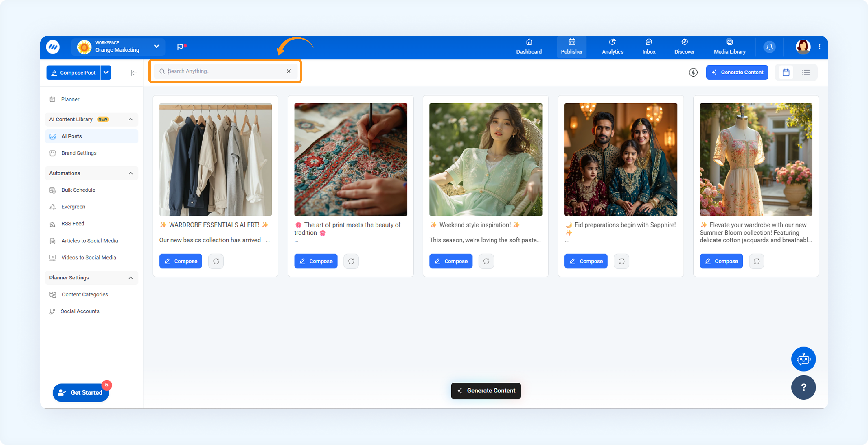The width and height of the screenshot is (868, 445).
Task: Click the top blue Generate Content button
Action: (737, 72)
